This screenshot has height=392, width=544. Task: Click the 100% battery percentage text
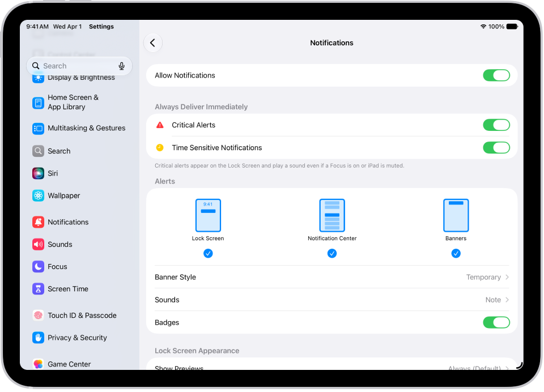tap(496, 27)
